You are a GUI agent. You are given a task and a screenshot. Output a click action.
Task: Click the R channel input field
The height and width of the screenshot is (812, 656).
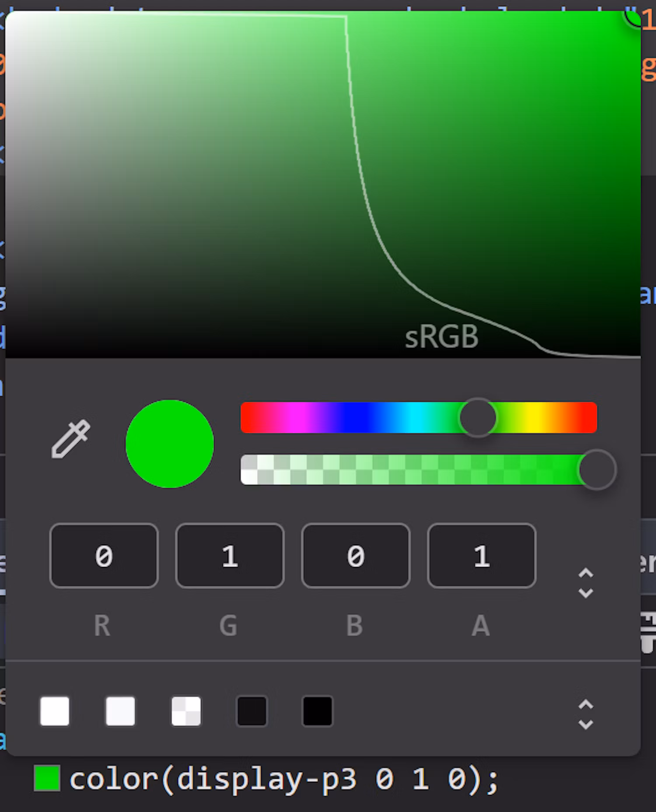pos(104,556)
